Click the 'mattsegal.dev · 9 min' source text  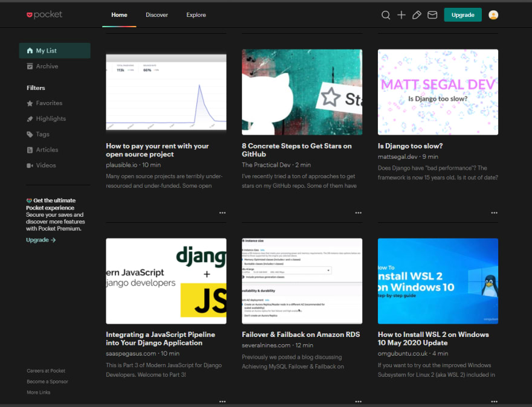408,157
